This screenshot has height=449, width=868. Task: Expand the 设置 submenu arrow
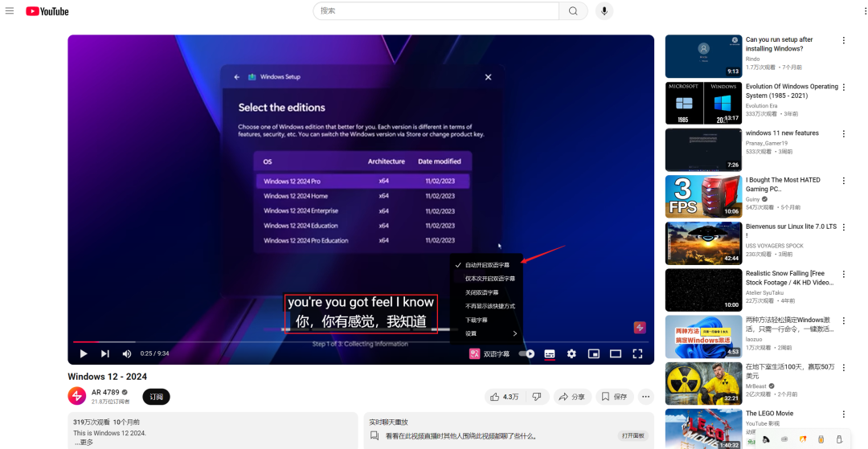coord(515,333)
